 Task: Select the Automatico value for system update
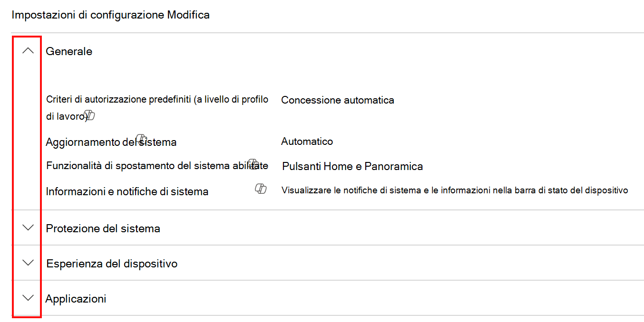tap(307, 141)
